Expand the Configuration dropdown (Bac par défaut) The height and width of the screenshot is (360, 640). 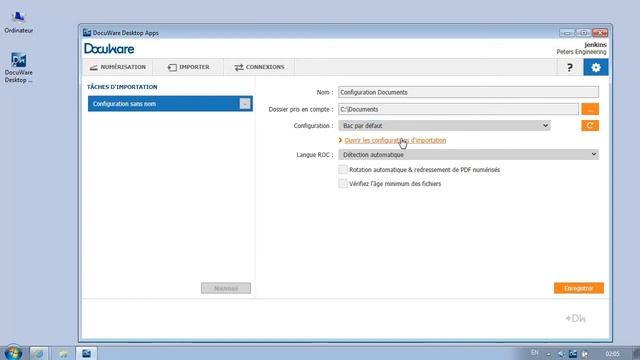(444, 126)
